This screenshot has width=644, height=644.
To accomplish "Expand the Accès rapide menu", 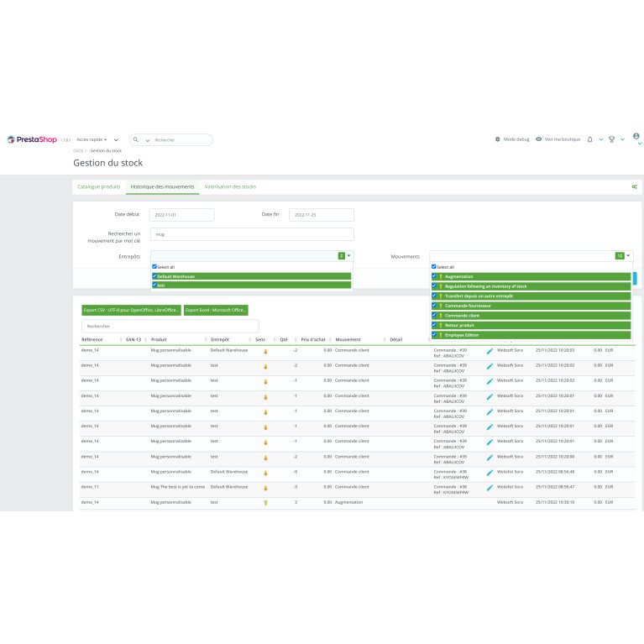I will point(92,139).
